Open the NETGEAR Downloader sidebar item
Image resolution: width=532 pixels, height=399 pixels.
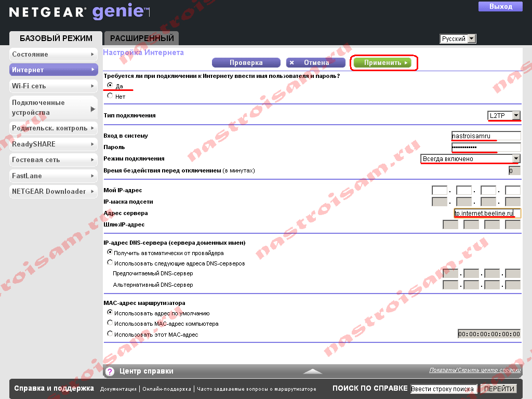[54, 191]
